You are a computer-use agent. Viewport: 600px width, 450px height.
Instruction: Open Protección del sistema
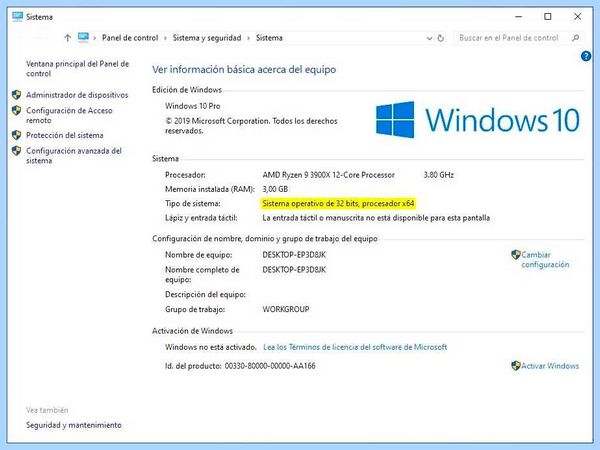tap(65, 135)
